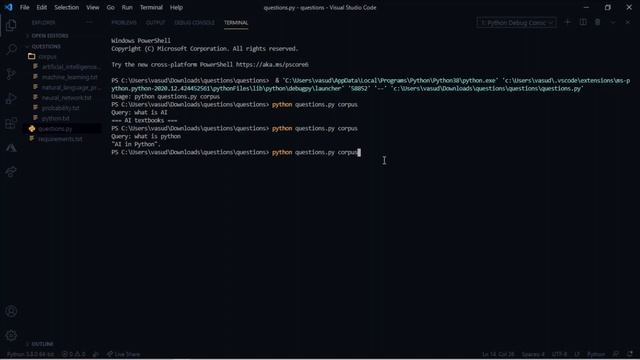Click the Python file icon beside questions.py
The image size is (640, 360).
[x=32, y=129]
